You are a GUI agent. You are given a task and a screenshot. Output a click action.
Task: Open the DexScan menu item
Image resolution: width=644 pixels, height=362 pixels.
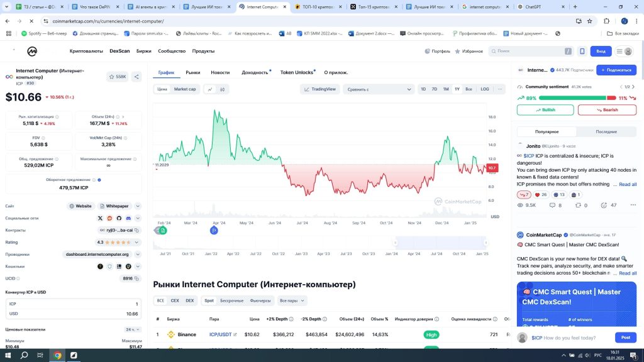tap(119, 52)
